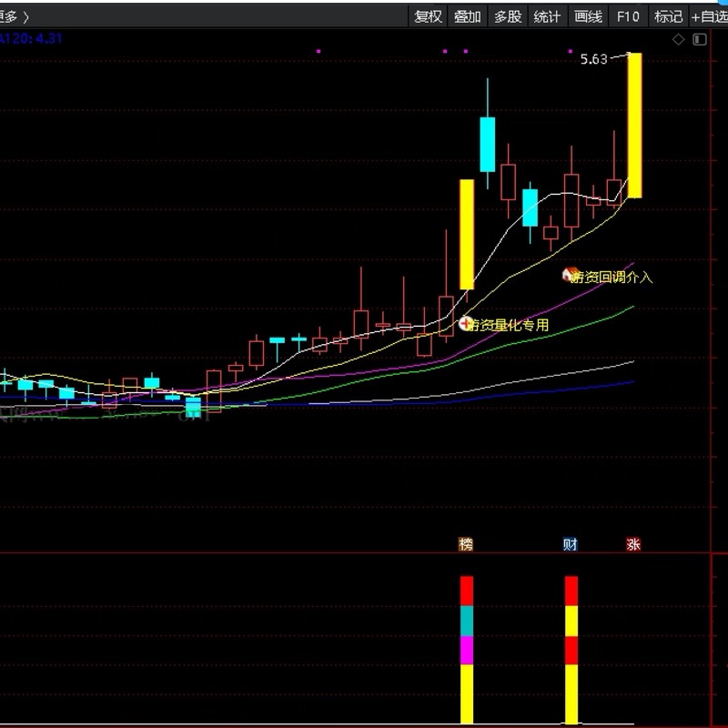Image resolution: width=728 pixels, height=728 pixels.
Task: Click the 游资回调介入 signal icon
Action: (571, 275)
